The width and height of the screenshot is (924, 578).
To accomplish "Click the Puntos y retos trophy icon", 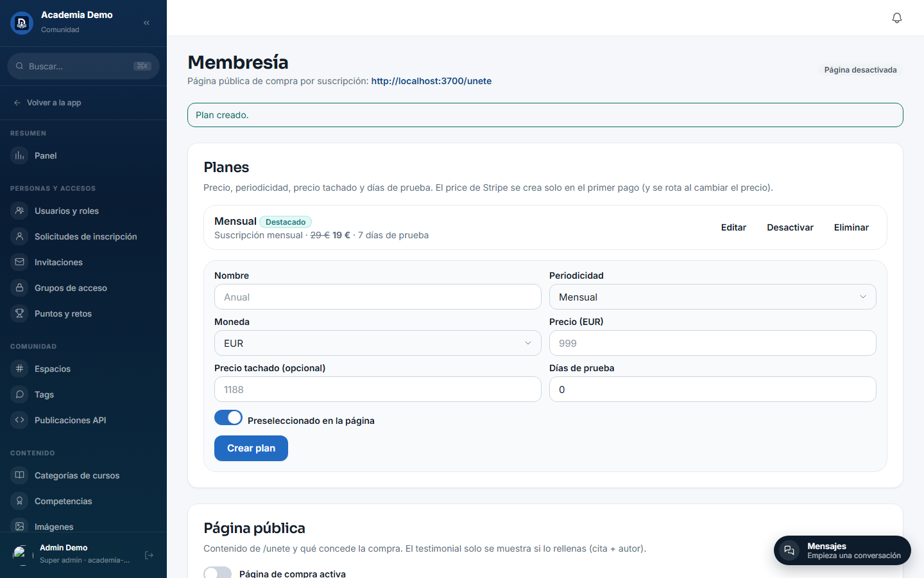I will (x=20, y=313).
